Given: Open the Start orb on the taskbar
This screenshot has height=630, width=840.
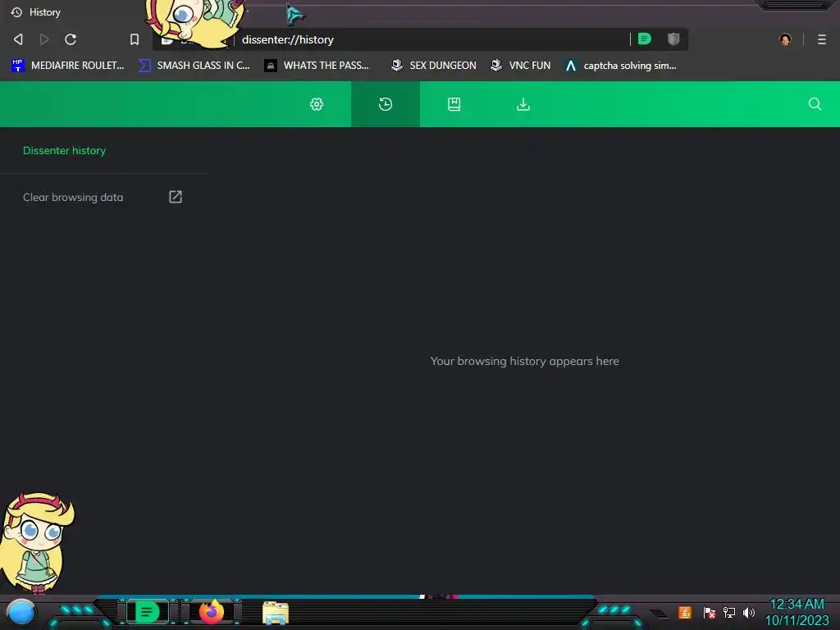Looking at the screenshot, I should pyautogui.click(x=21, y=612).
